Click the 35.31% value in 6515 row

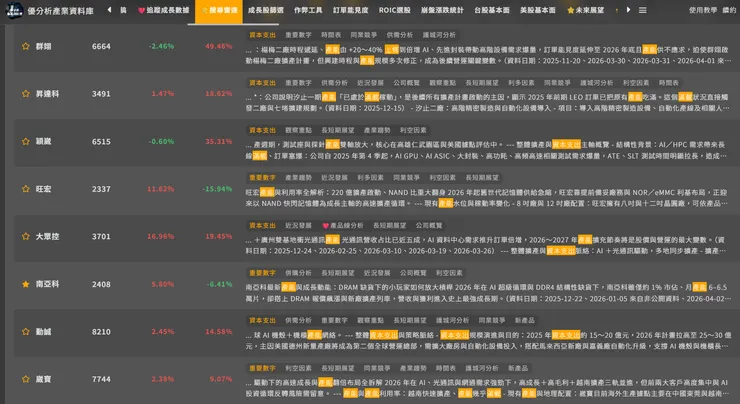coord(219,142)
